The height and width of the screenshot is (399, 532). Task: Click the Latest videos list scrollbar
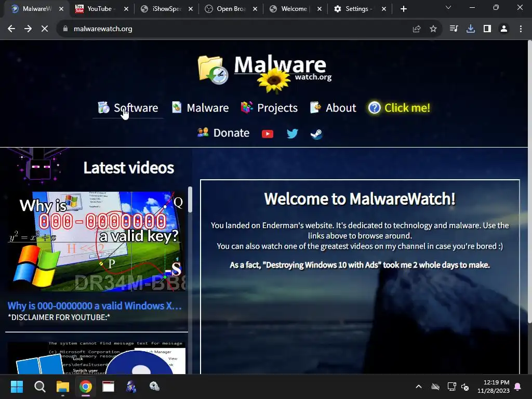(x=190, y=199)
